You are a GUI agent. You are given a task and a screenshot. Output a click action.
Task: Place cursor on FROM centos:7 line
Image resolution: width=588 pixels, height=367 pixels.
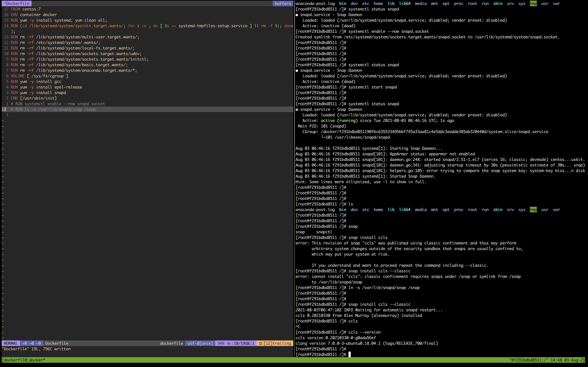tap(26, 9)
